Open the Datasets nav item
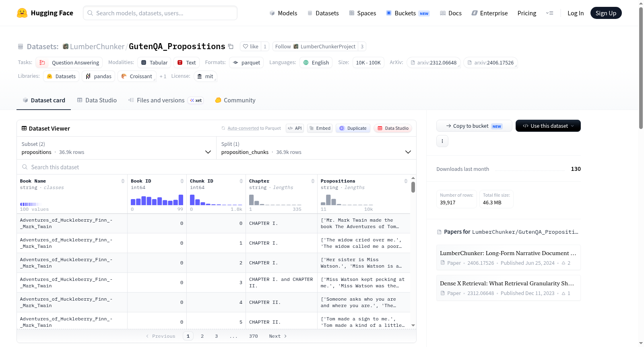Viewport: 644px width, 347px height. [x=323, y=13]
